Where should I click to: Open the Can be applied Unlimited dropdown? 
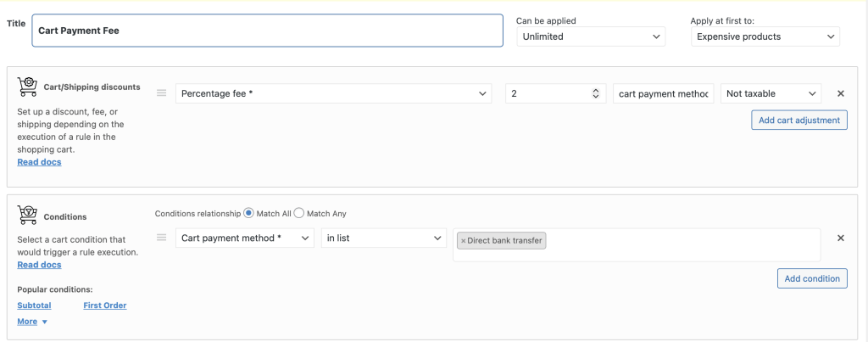pos(591,36)
